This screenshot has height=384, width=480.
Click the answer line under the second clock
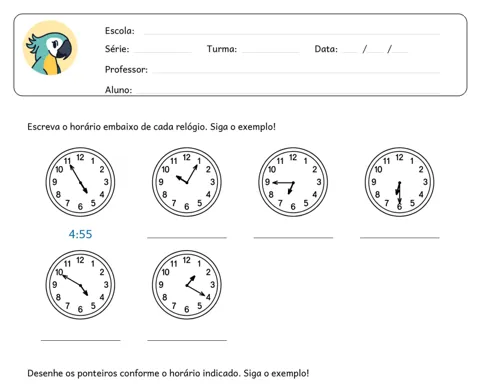click(x=187, y=238)
